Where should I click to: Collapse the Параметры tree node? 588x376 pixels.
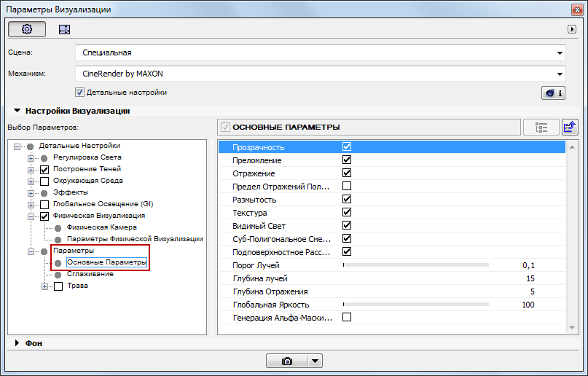click(x=31, y=251)
